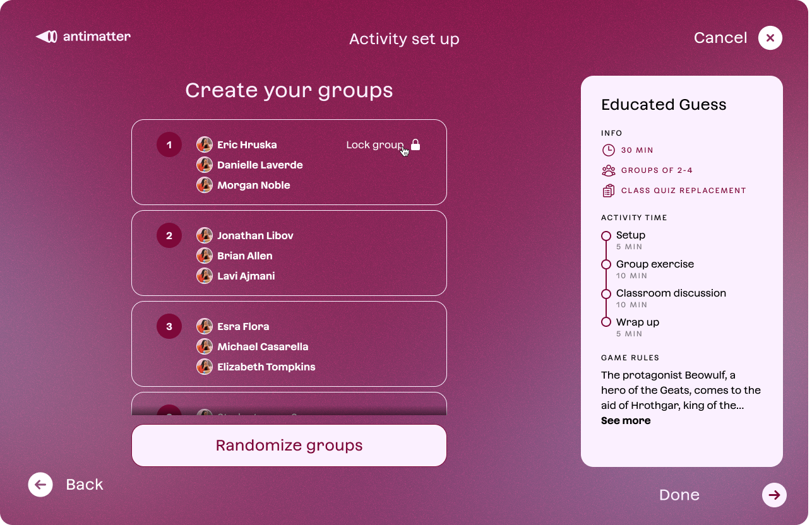
Task: Click the Wrap up step label
Action: [638, 322]
